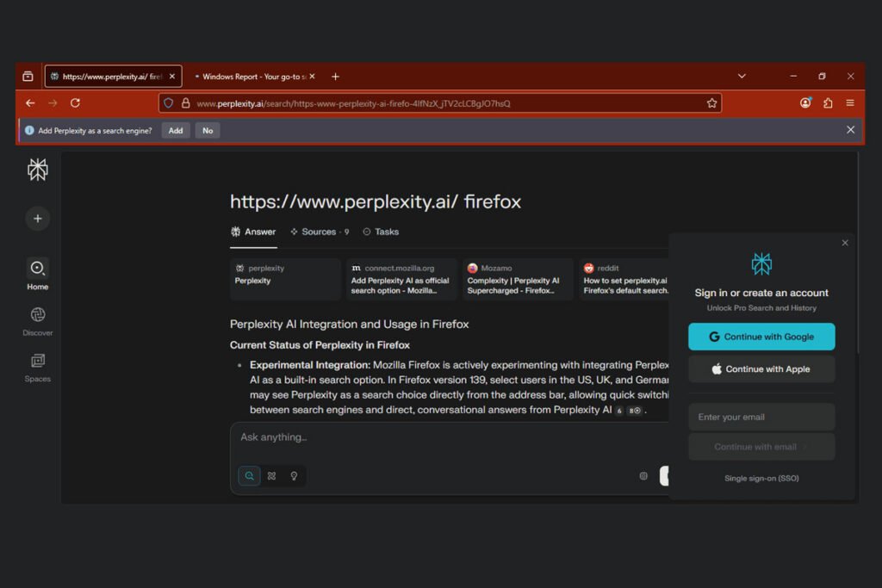
Task: Select the lightbulb mode icon
Action: coord(294,476)
